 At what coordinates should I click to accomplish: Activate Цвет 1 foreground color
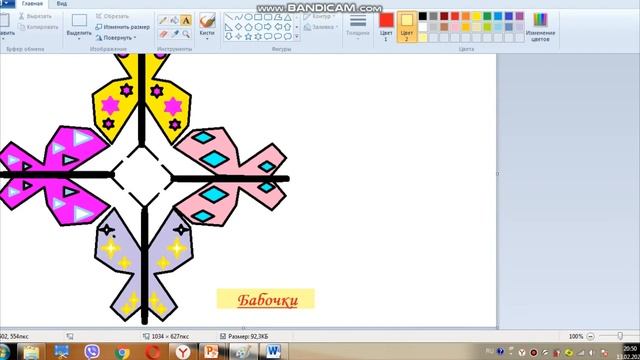coord(386,27)
